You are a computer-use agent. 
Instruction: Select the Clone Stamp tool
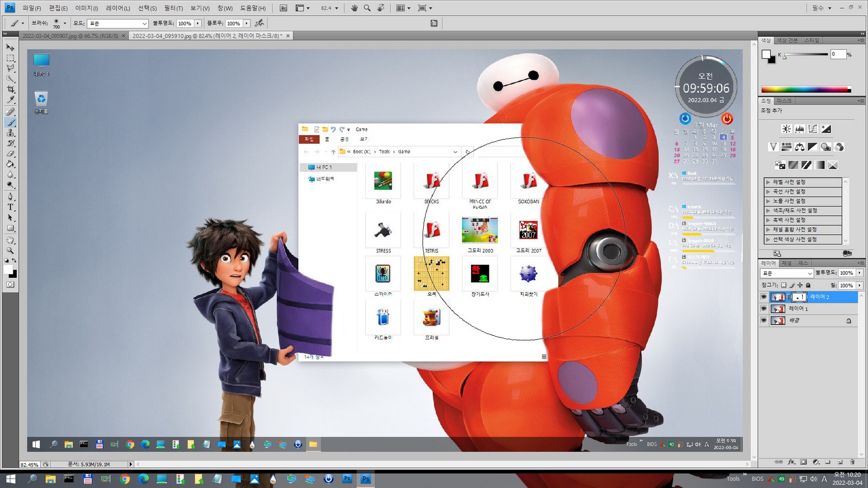point(10,133)
